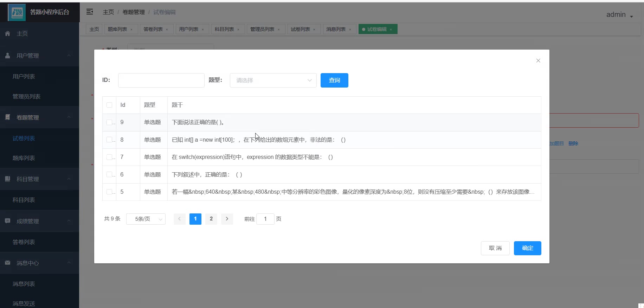Click the document icon beside 卷题管理
The height and width of the screenshot is (308, 644).
coord(7,117)
